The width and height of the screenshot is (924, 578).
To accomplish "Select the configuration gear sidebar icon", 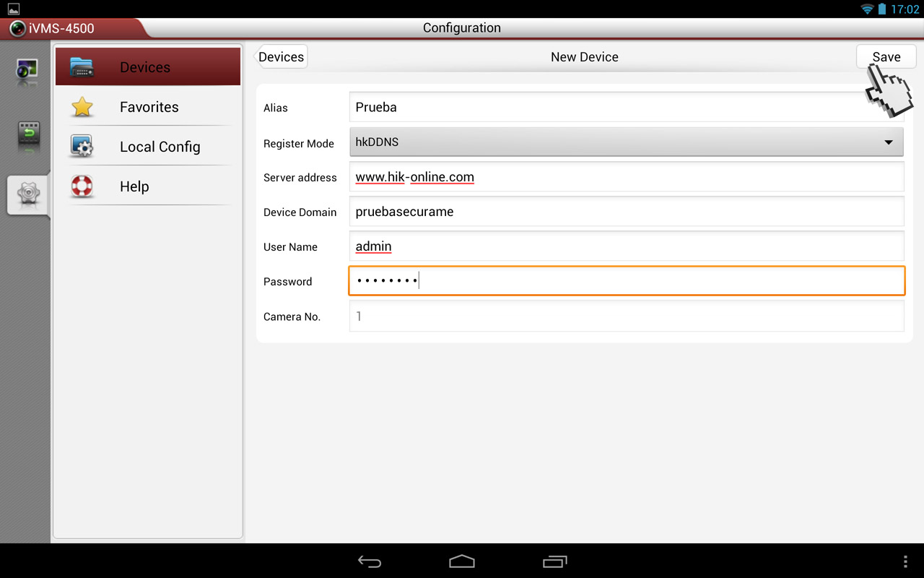I will [27, 194].
